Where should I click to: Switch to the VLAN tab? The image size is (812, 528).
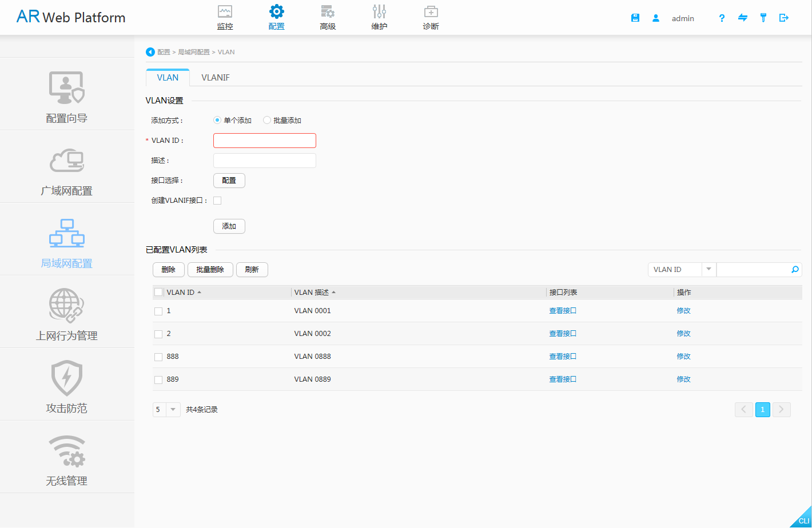pyautogui.click(x=168, y=78)
